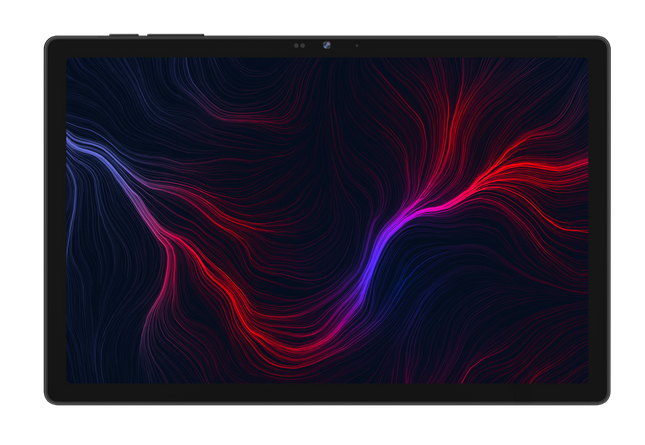The height and width of the screenshot is (445, 645).
Task: Click the twin sensor dots beside the camera
Action: [300, 45]
